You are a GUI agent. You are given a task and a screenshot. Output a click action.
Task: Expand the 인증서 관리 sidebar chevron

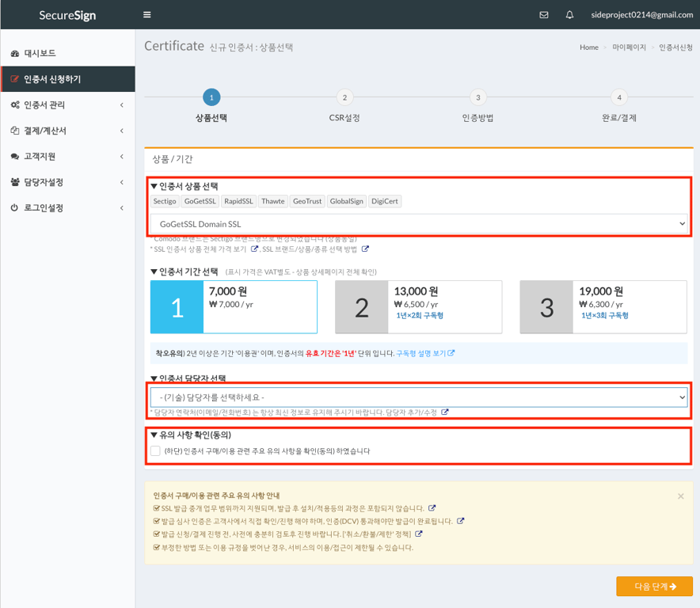click(x=122, y=105)
